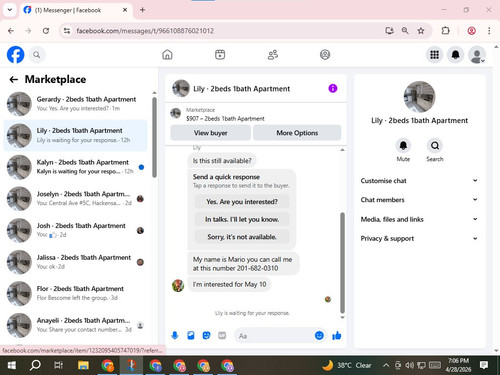Click the address bar URL
Image resolution: width=500 pixels, height=375 pixels.
(145, 31)
